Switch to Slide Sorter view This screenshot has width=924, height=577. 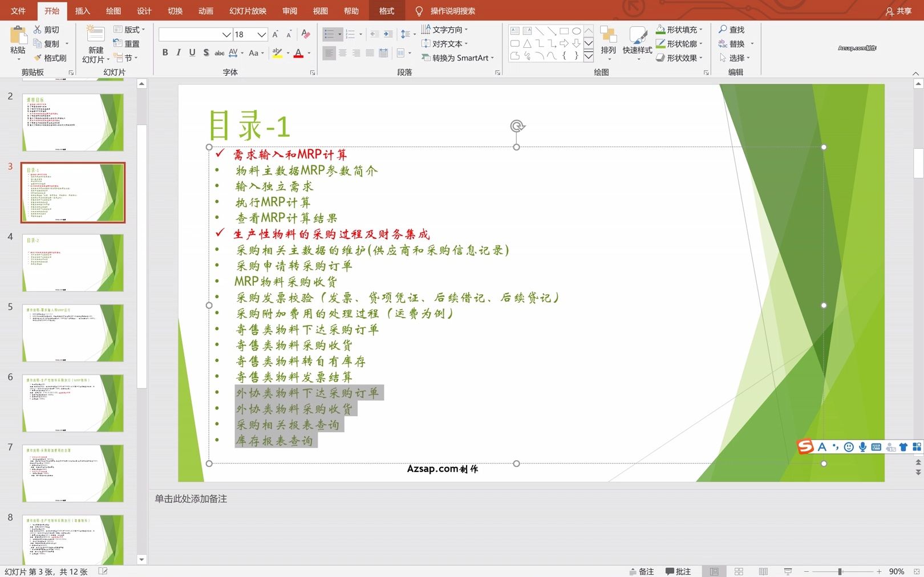click(739, 571)
